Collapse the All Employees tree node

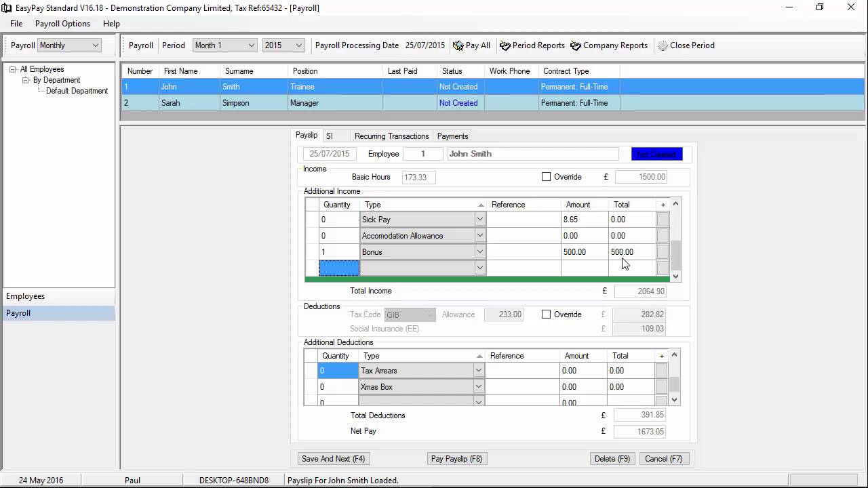pyautogui.click(x=13, y=69)
